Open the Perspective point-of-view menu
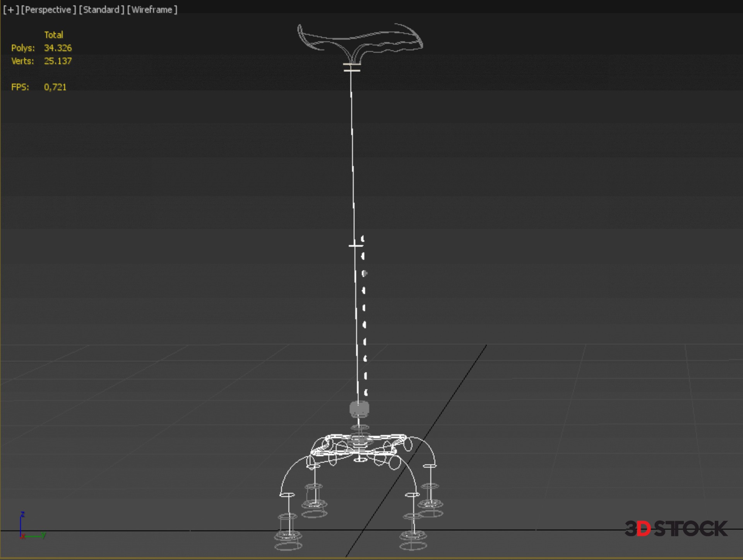 click(48, 10)
